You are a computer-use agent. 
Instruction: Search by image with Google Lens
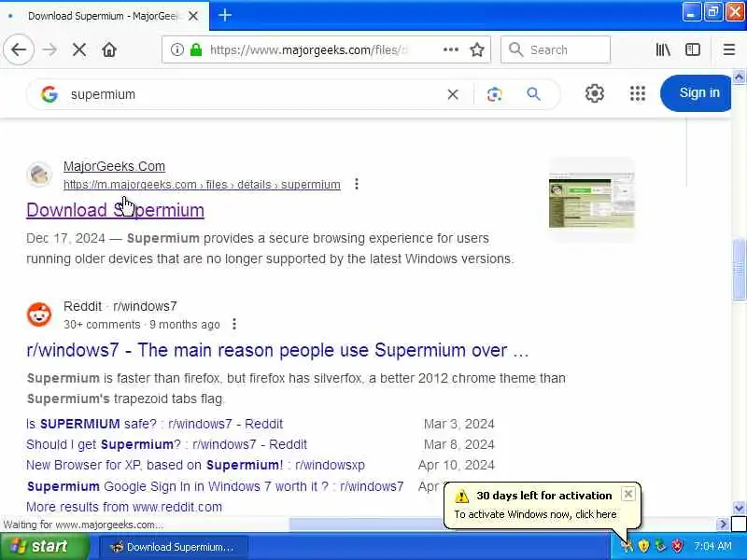pyautogui.click(x=495, y=94)
